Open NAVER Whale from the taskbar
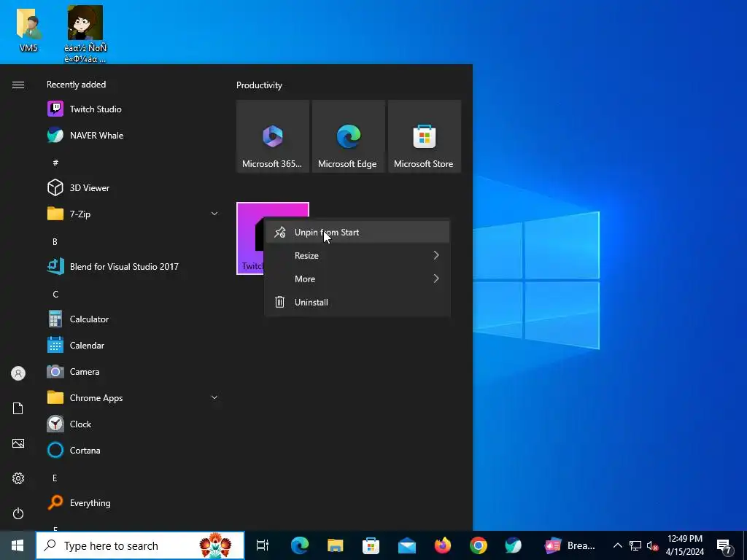This screenshot has height=560, width=747. 513,545
